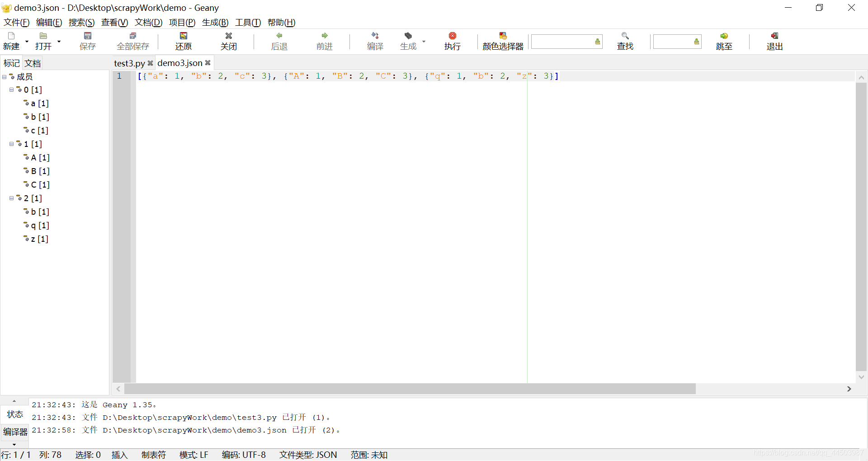Screen dimensions: 868x461
Task: Click the 全部保存 (Save All) icon
Action: tap(132, 42)
